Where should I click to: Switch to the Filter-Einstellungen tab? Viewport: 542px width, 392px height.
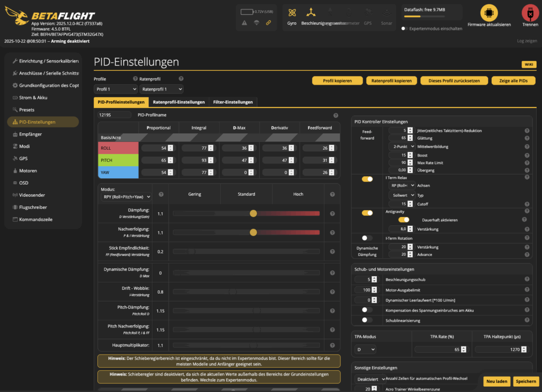(x=233, y=102)
